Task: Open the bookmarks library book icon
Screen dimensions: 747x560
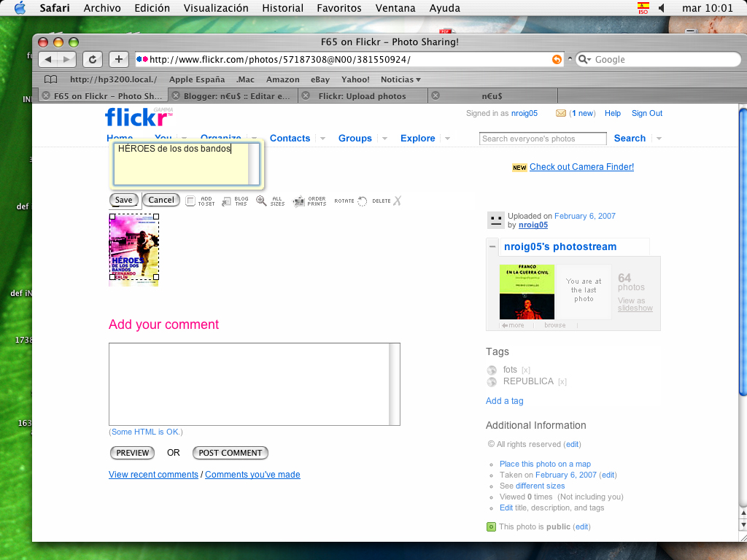Action: 50,79
